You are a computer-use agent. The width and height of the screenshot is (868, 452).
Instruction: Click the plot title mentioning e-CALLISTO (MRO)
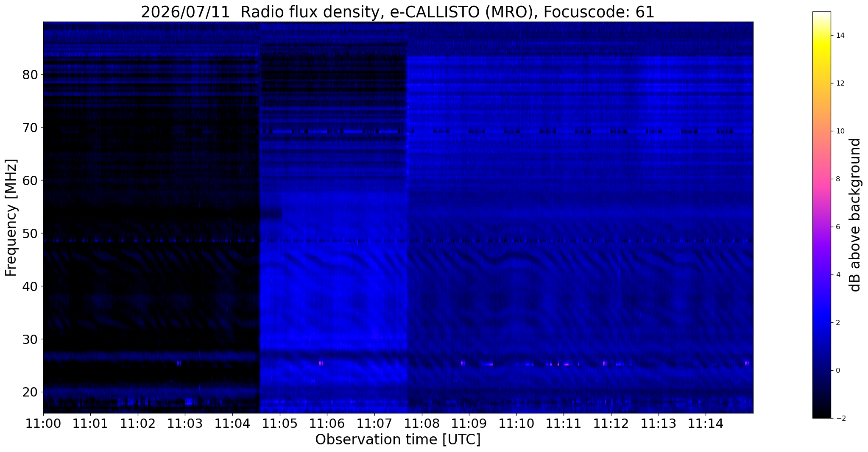click(x=398, y=12)
